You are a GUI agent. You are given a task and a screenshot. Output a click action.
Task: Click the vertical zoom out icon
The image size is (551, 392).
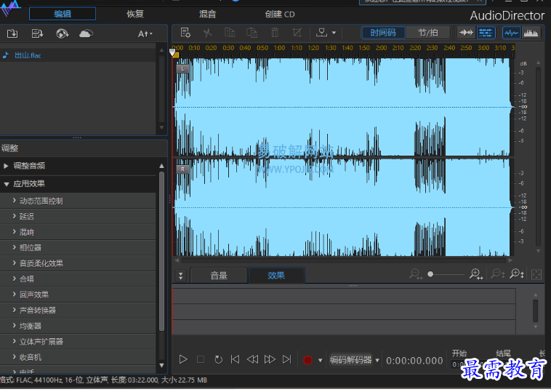[498, 274]
